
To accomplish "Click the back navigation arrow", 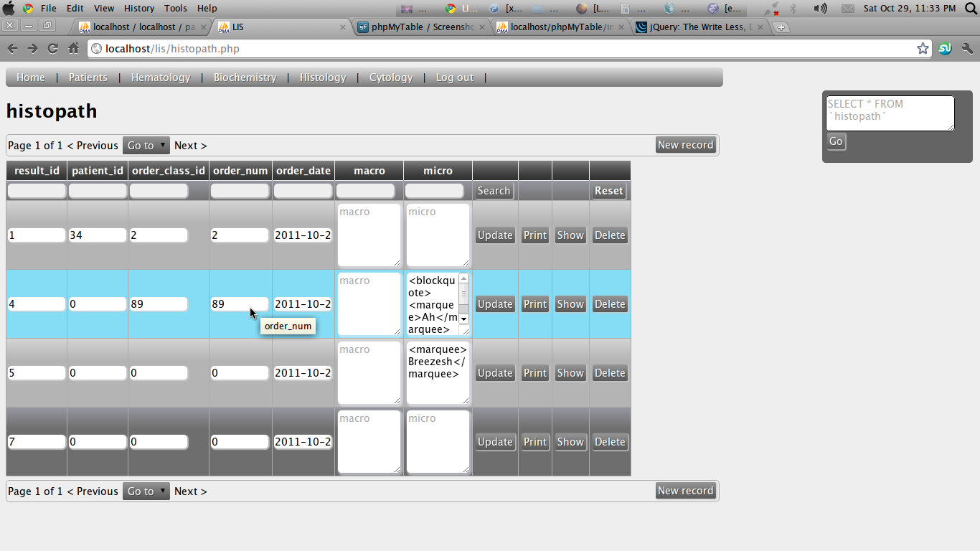I will [x=12, y=49].
